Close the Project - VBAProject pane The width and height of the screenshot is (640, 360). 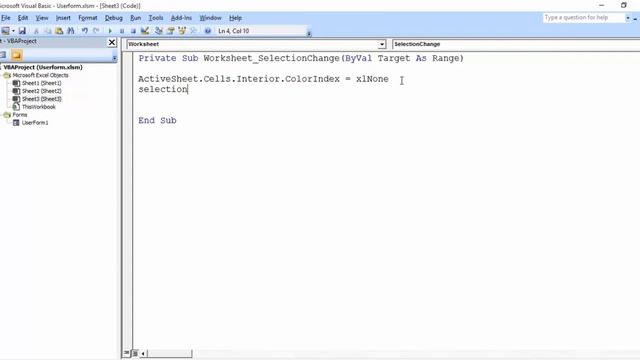point(111,42)
